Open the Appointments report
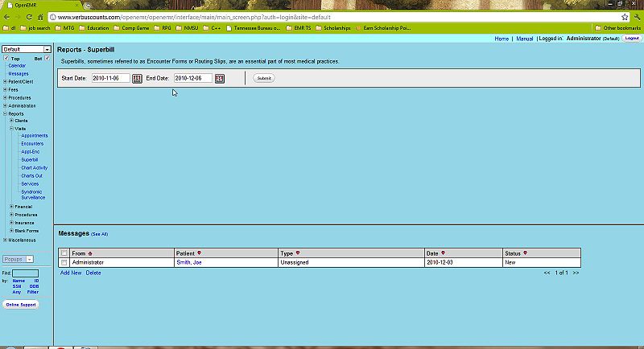This screenshot has width=644, height=349. [35, 136]
